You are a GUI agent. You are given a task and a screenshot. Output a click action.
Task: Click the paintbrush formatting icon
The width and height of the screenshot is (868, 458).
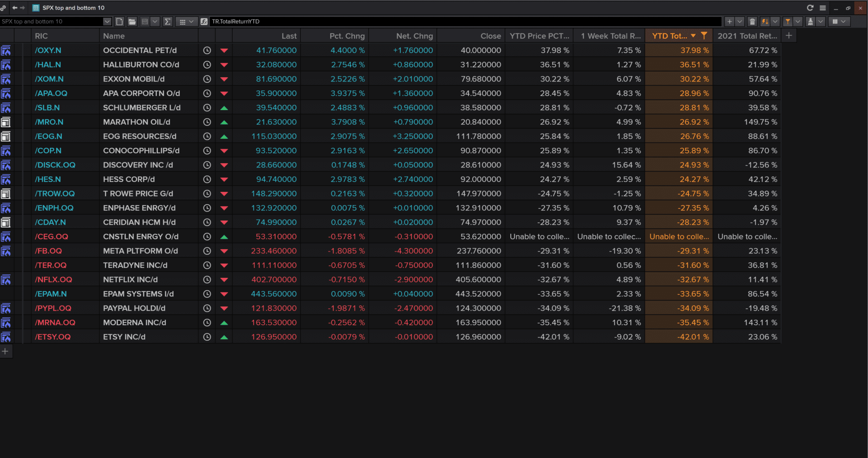click(x=810, y=21)
